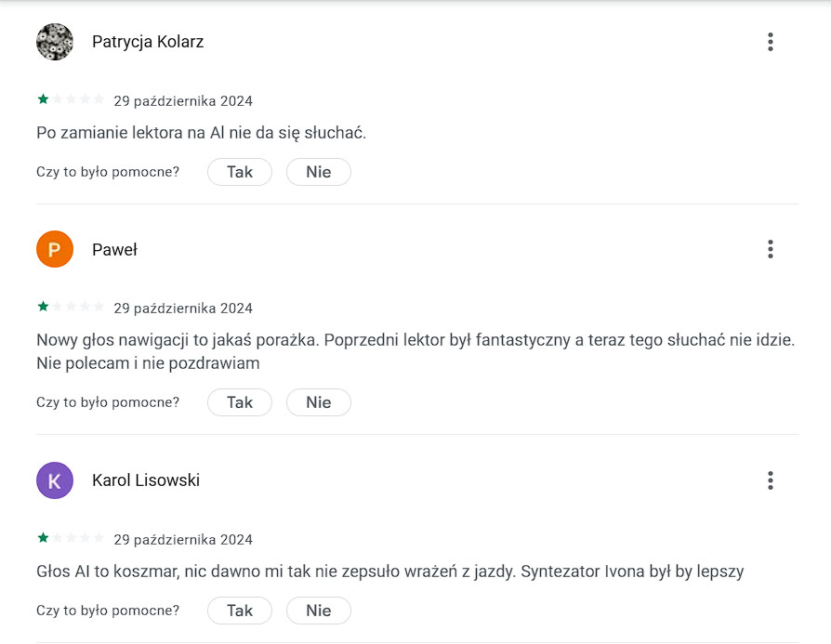Image resolution: width=831 pixels, height=644 pixels.
Task: Mark Patrycja Kolarz's review helpful with Tak
Action: [x=240, y=172]
